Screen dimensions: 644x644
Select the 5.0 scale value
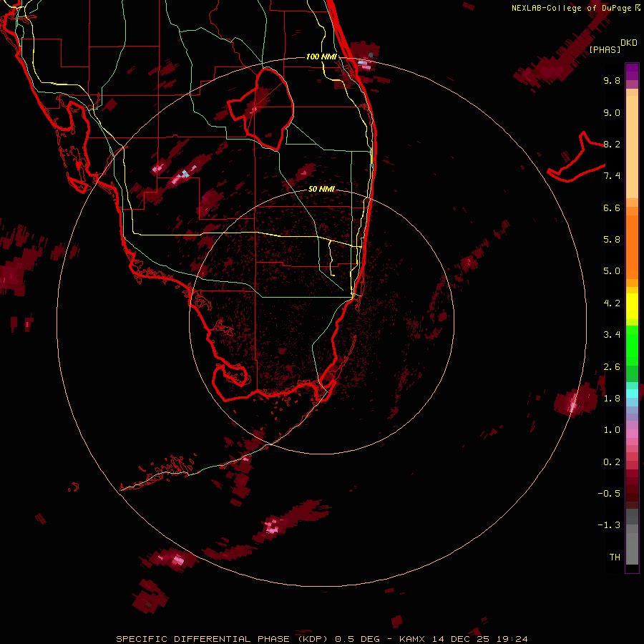612,271
